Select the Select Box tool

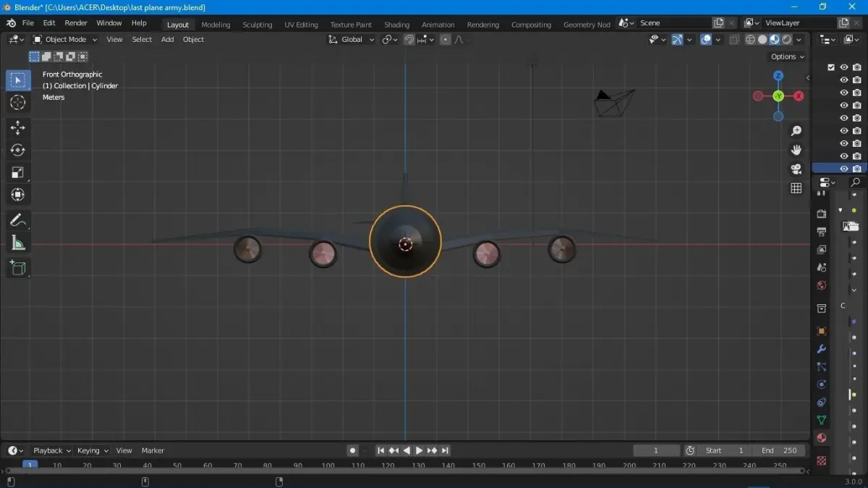click(x=18, y=80)
